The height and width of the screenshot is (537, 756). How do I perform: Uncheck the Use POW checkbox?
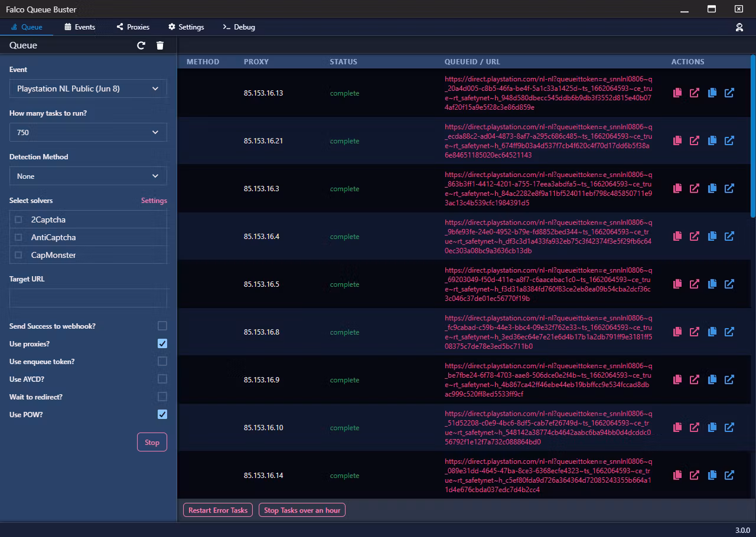(162, 414)
